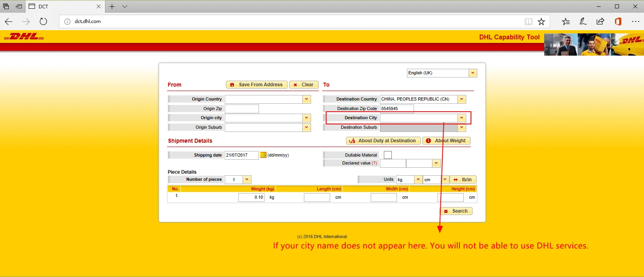Click the web notes pen icon

[x=583, y=21]
